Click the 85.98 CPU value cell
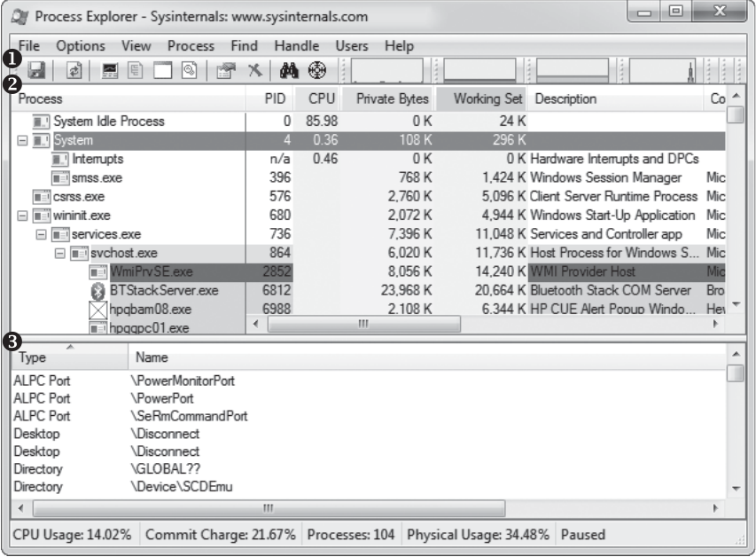 click(x=322, y=122)
